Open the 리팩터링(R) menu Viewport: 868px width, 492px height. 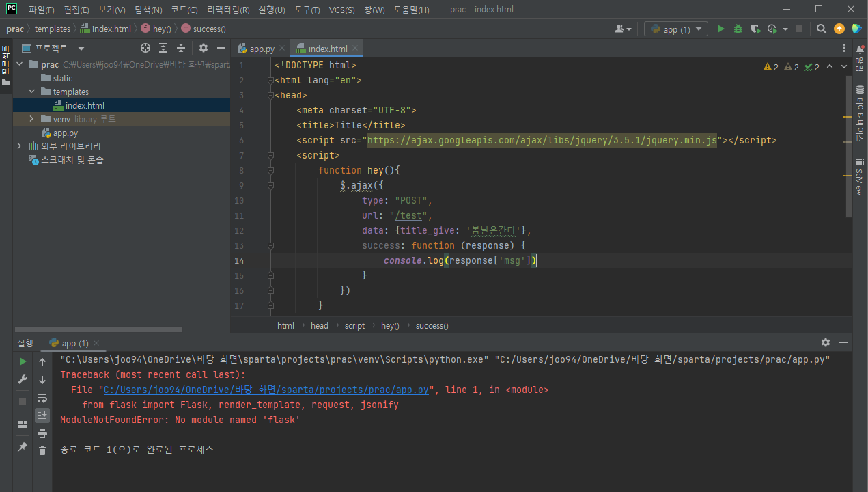[228, 10]
